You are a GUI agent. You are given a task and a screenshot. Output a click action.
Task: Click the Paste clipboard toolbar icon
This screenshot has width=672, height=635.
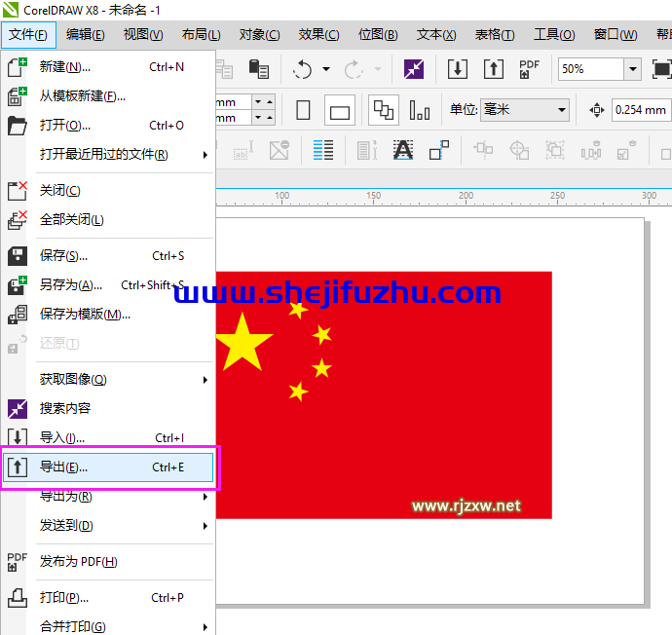(x=258, y=69)
